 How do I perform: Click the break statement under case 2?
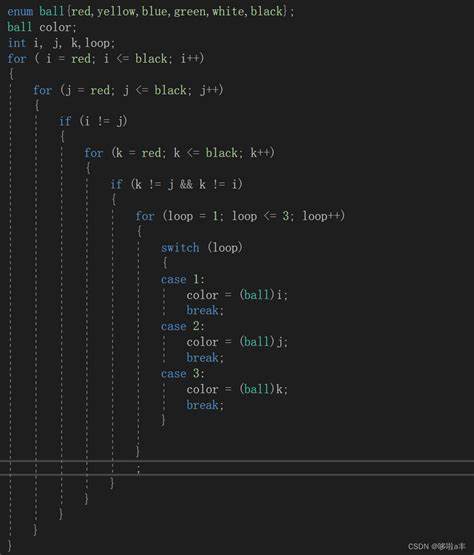pos(205,357)
